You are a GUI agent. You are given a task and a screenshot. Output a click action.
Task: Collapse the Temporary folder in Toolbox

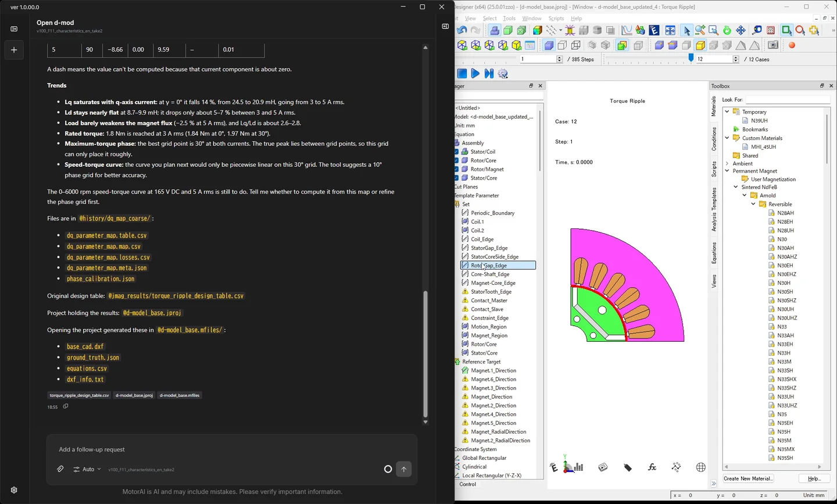[x=727, y=112]
